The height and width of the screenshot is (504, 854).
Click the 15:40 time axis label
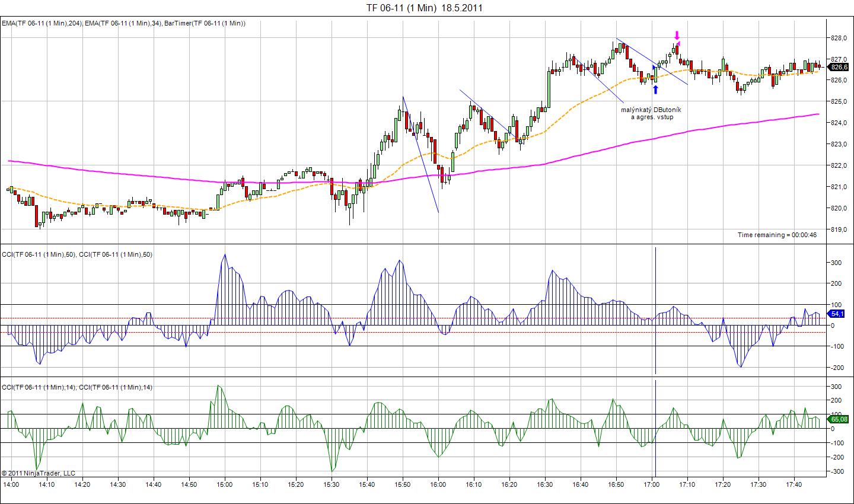coord(367,484)
